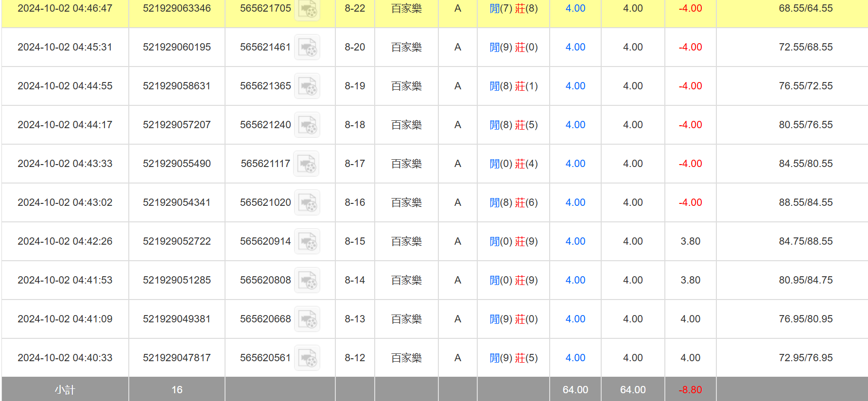Open the replay icon next to 565620914

(x=307, y=242)
